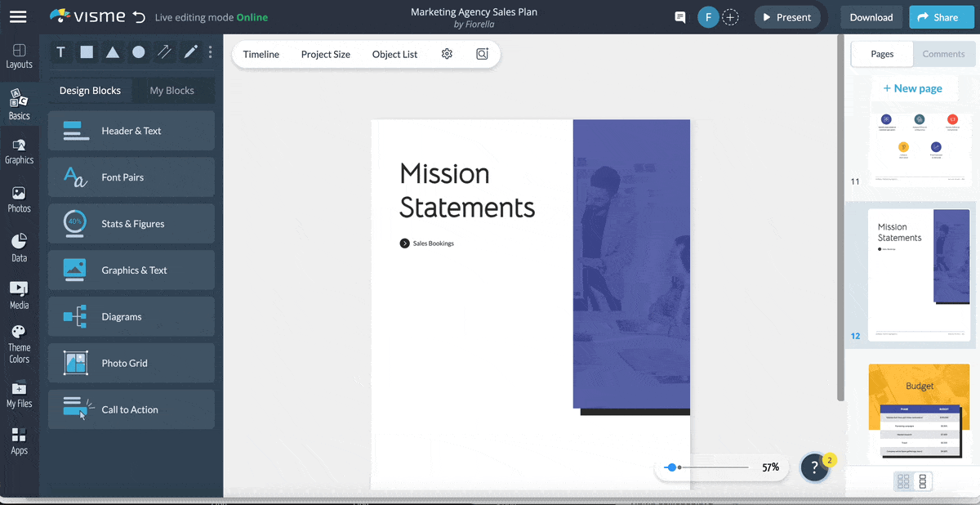Switch to grid page view
The height and width of the screenshot is (505, 980).
902,481
